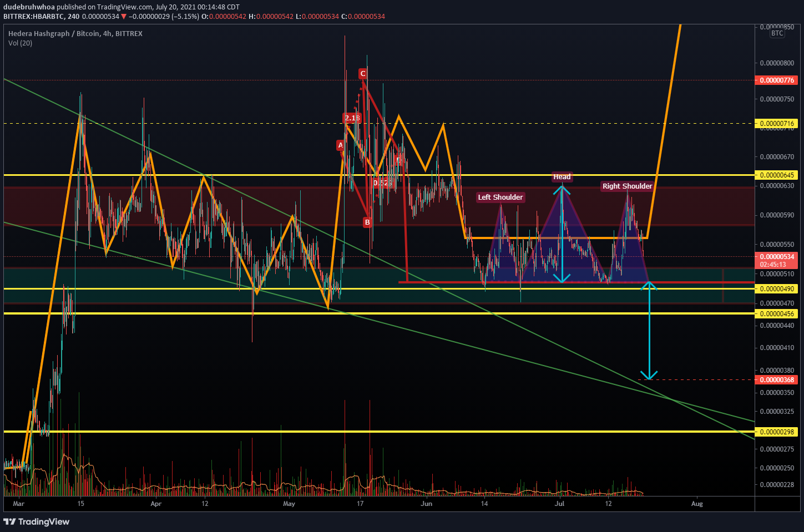The height and width of the screenshot is (532, 804).
Task: Select the 'Head' pattern label
Action: coord(562,177)
